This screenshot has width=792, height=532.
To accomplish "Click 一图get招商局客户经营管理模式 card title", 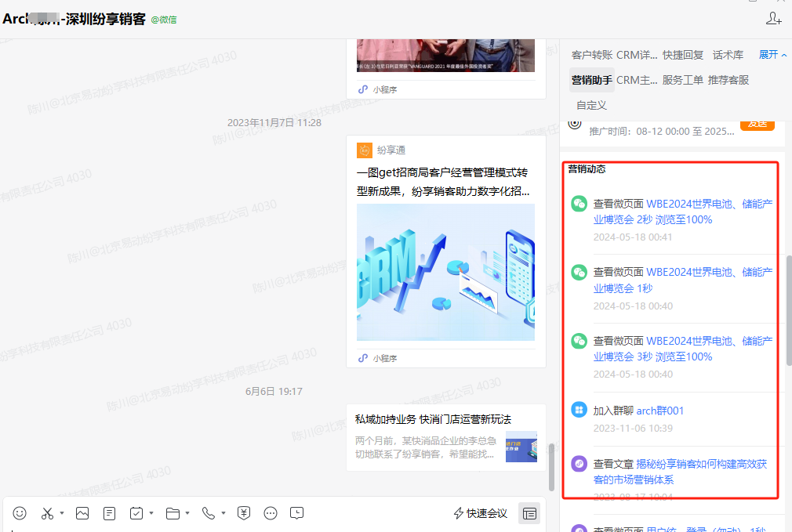I will (443, 182).
